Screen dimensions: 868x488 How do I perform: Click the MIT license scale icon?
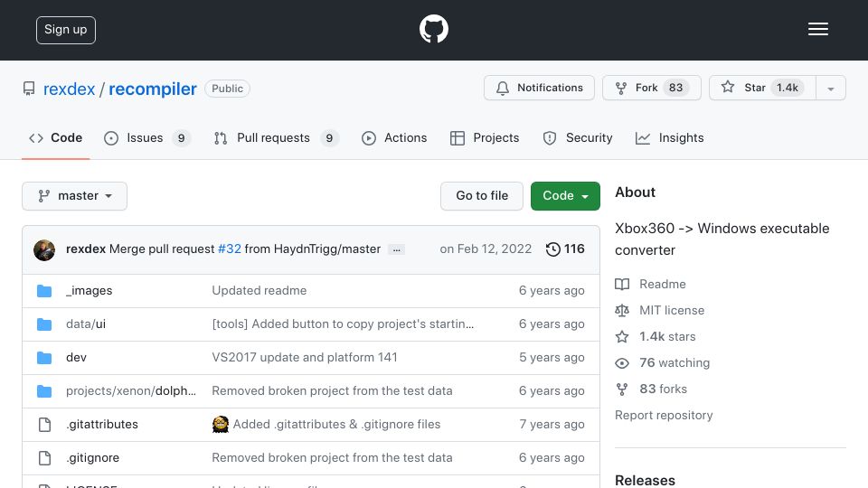click(x=622, y=310)
